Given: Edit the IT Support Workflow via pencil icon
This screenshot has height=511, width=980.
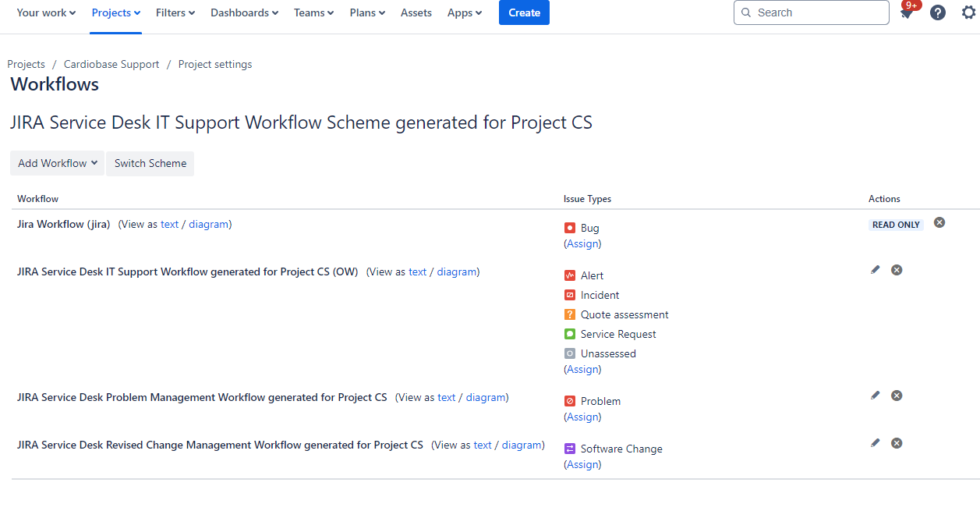Looking at the screenshot, I should (x=875, y=269).
